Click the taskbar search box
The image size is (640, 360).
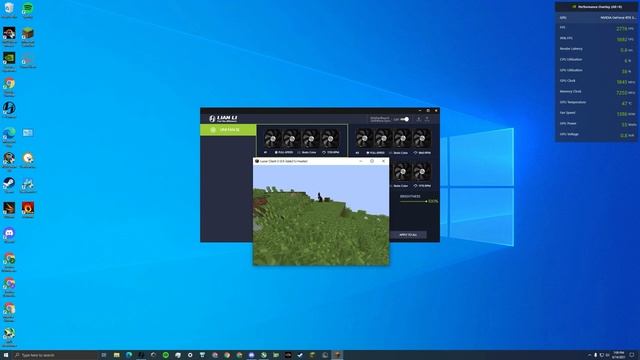pos(55,355)
